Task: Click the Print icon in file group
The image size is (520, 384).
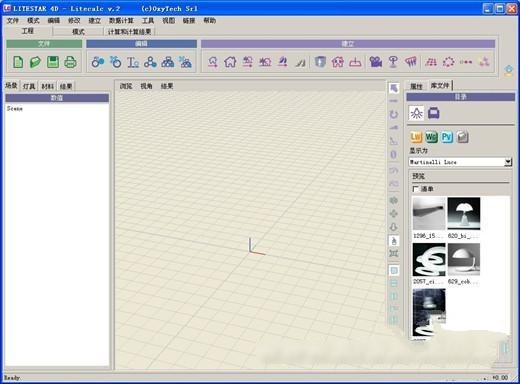Action: [x=70, y=62]
